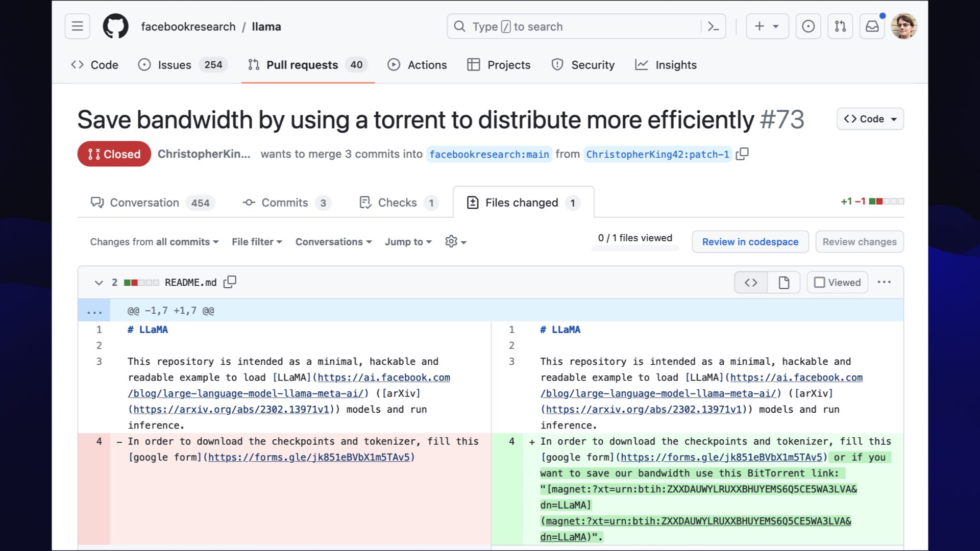Click the Review changes button
This screenshot has width=980, height=551.
[x=860, y=242]
